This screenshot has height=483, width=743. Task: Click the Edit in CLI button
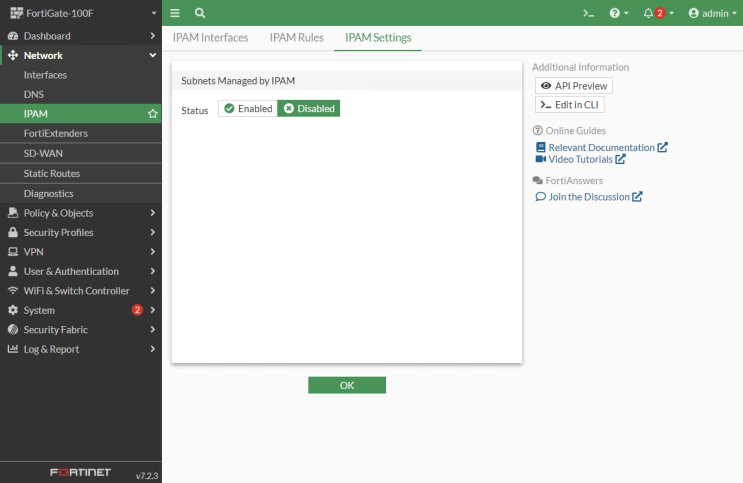pos(570,105)
